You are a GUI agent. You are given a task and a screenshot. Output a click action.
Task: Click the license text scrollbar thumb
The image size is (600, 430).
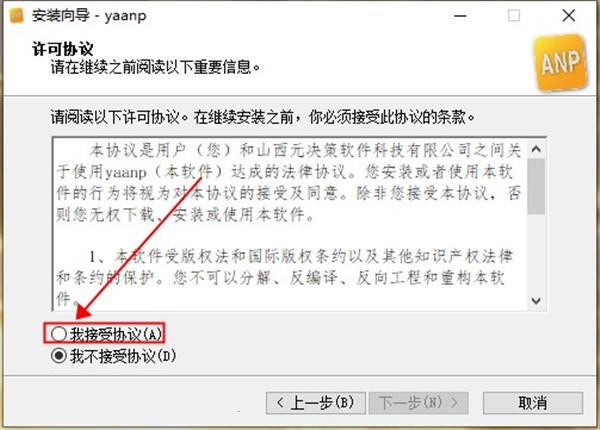pos(536,186)
